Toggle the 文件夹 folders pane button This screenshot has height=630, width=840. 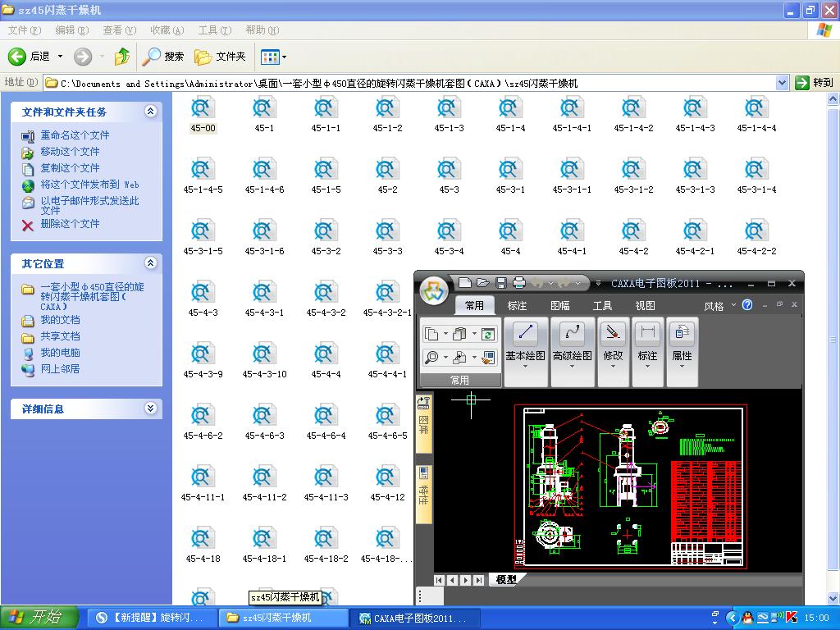[221, 57]
